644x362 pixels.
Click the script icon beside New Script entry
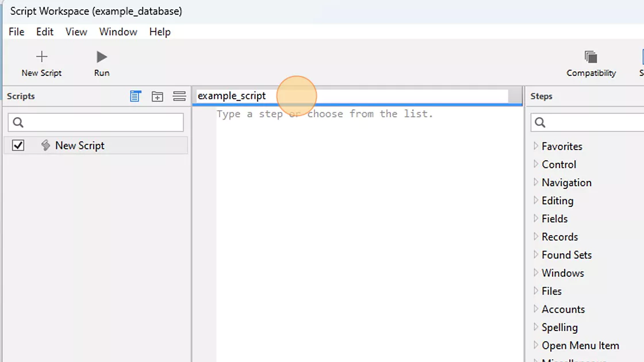(45, 145)
